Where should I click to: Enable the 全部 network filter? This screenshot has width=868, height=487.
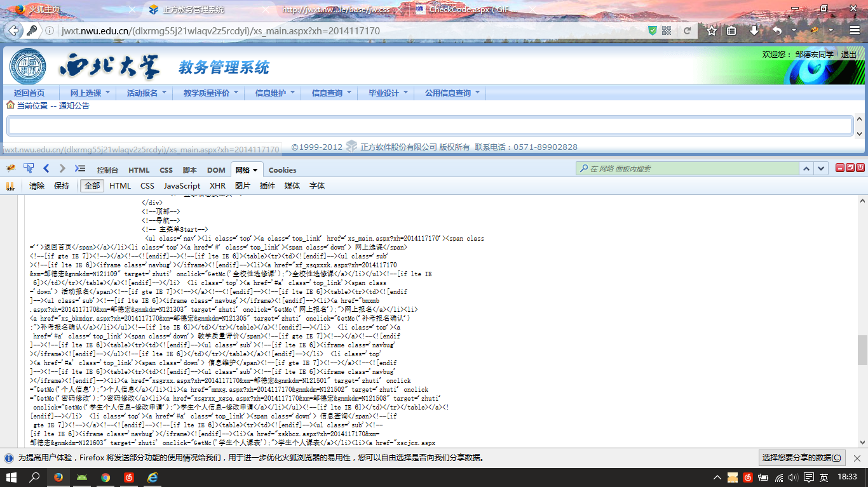click(92, 186)
